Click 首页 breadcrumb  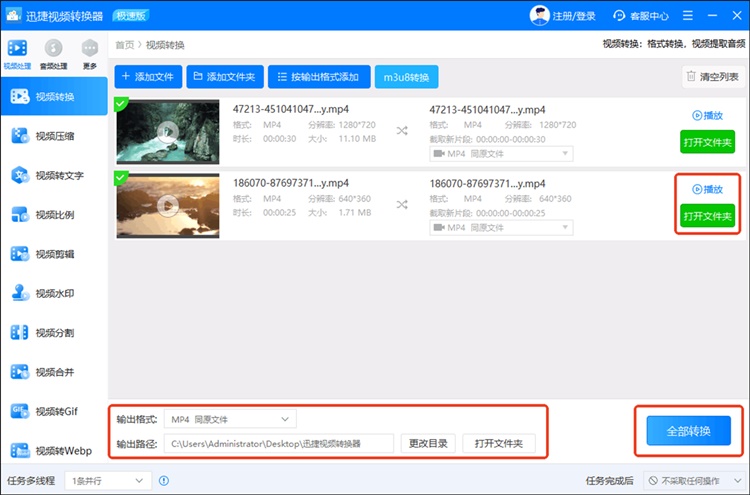point(125,45)
